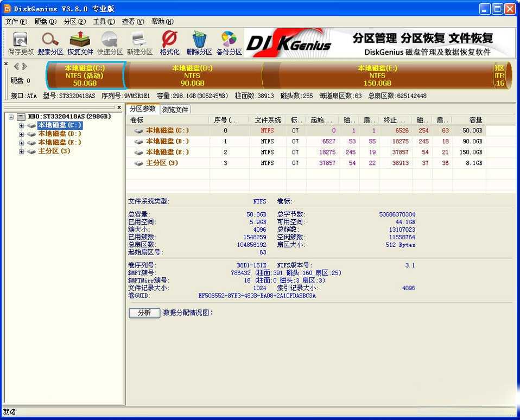Open the 搜索分区 search partition tool
The width and height of the screenshot is (520, 420).
pos(50,43)
